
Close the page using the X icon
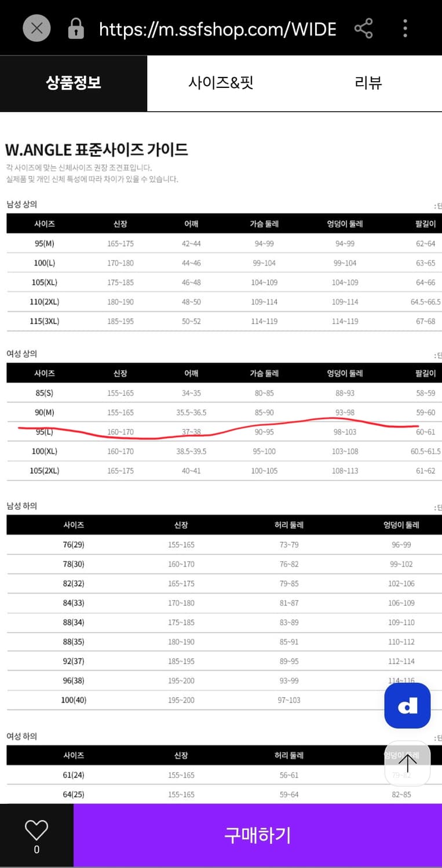coord(36,27)
